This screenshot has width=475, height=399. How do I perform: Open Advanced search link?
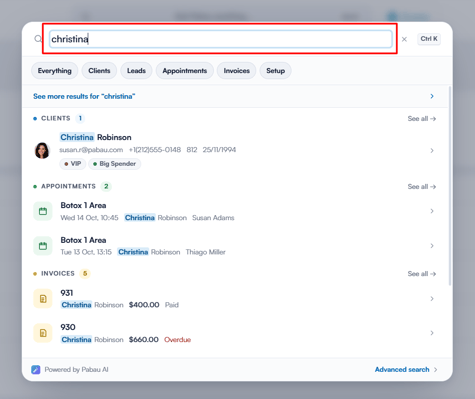pos(402,370)
